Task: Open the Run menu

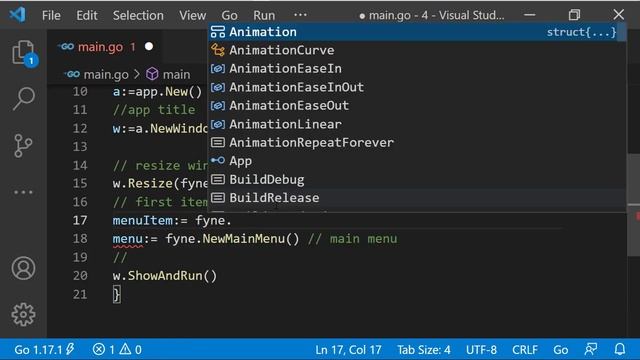Action: (264, 16)
